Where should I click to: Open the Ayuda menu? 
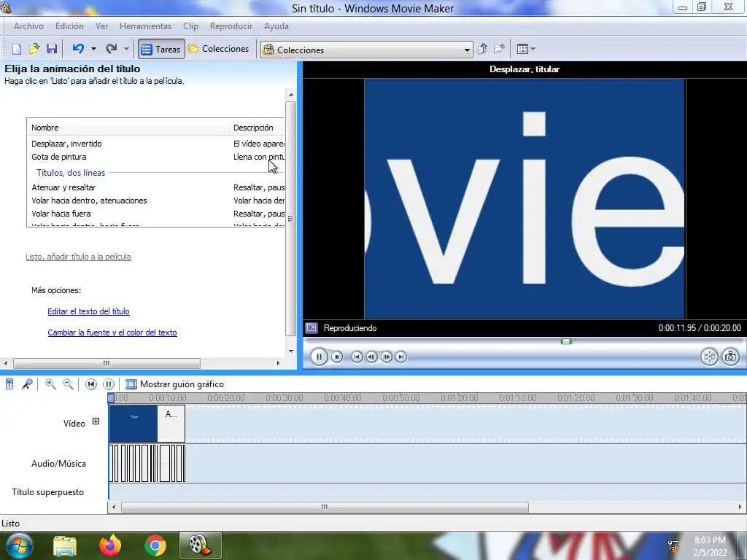[276, 26]
